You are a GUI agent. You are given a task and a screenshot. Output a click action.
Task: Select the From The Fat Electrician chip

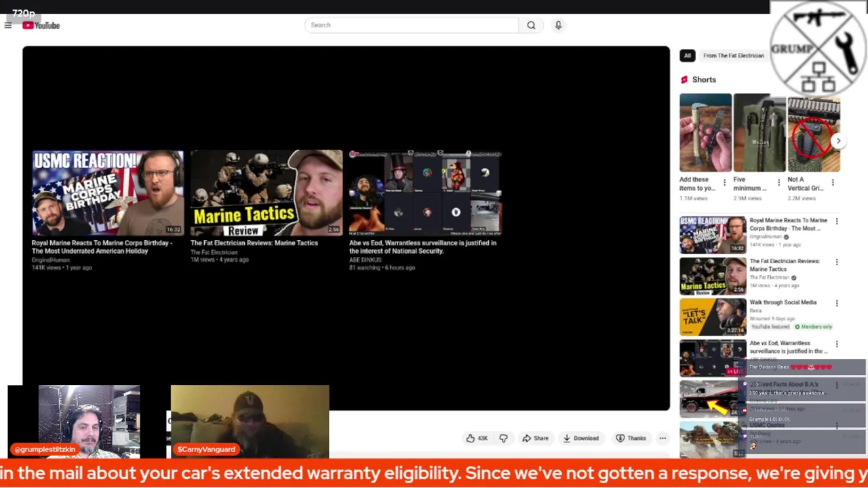(733, 56)
